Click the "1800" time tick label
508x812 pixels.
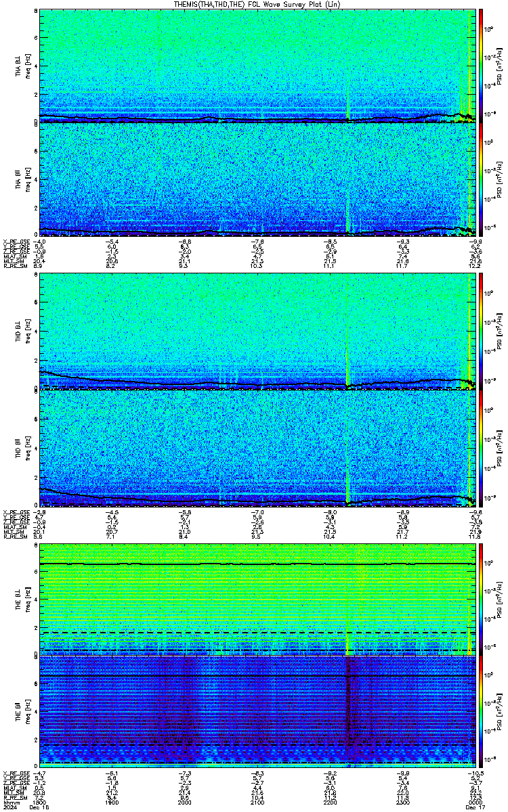tap(40, 802)
